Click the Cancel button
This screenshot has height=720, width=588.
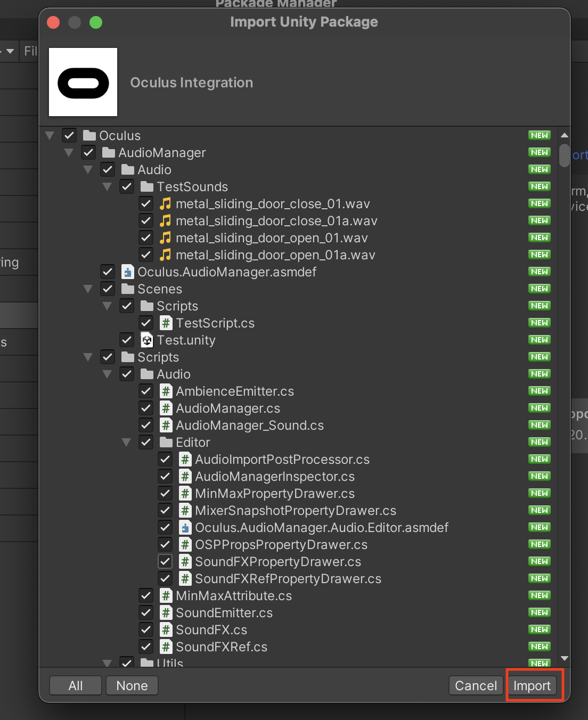pos(476,685)
